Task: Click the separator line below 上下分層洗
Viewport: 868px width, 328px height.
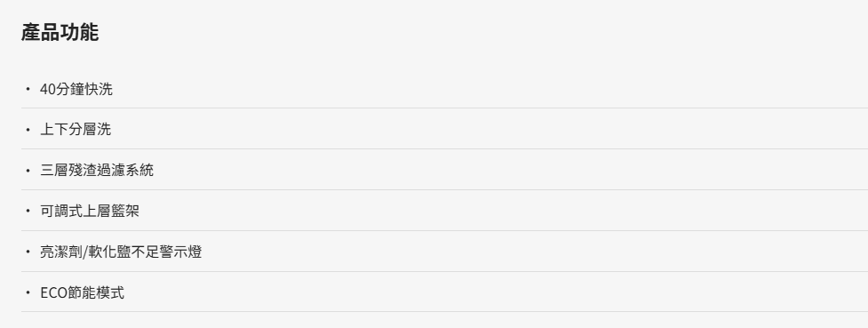Action: pyautogui.click(x=444, y=148)
